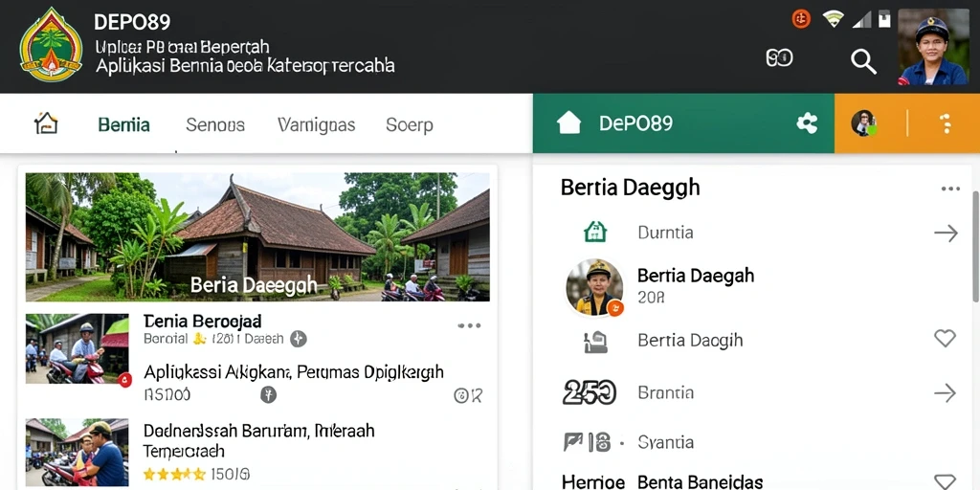Open the profile photo in top right

pos(933,47)
